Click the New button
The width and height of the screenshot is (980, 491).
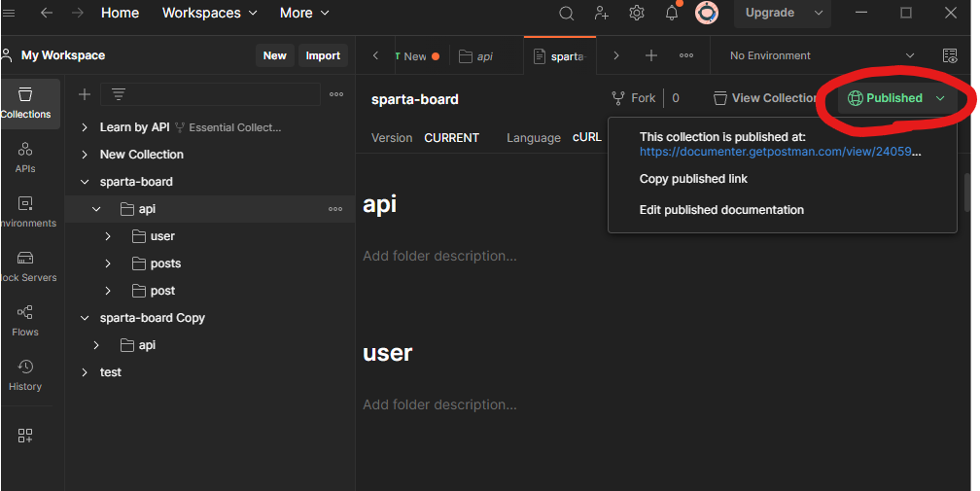(x=274, y=55)
